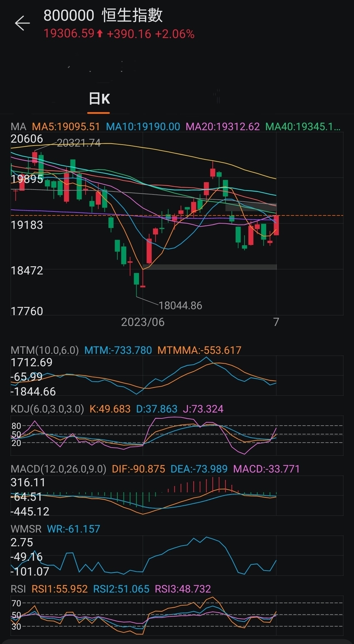Open the WMSR indicator label

coord(26,529)
